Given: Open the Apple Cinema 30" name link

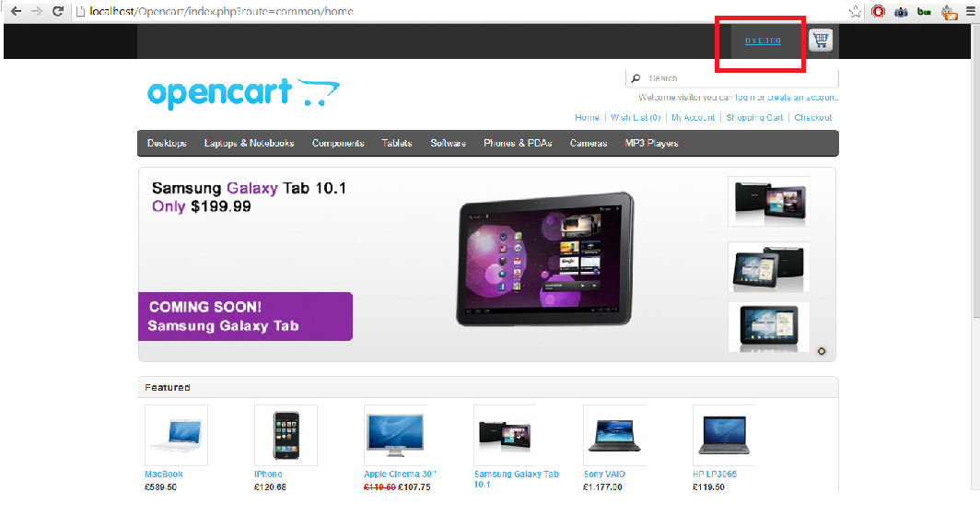Looking at the screenshot, I should point(400,475).
